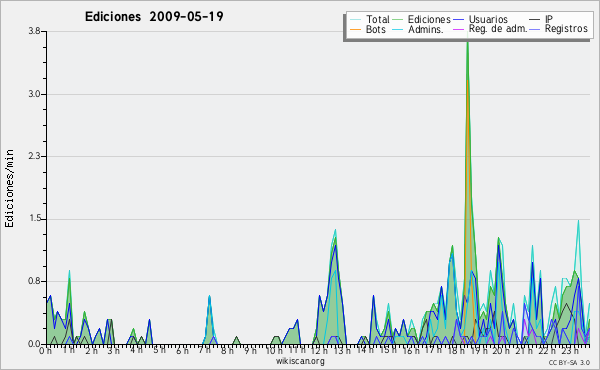The width and height of the screenshot is (600, 370).
Task: Click the '9 h' x-axis label
Action: pyautogui.click(x=250, y=351)
